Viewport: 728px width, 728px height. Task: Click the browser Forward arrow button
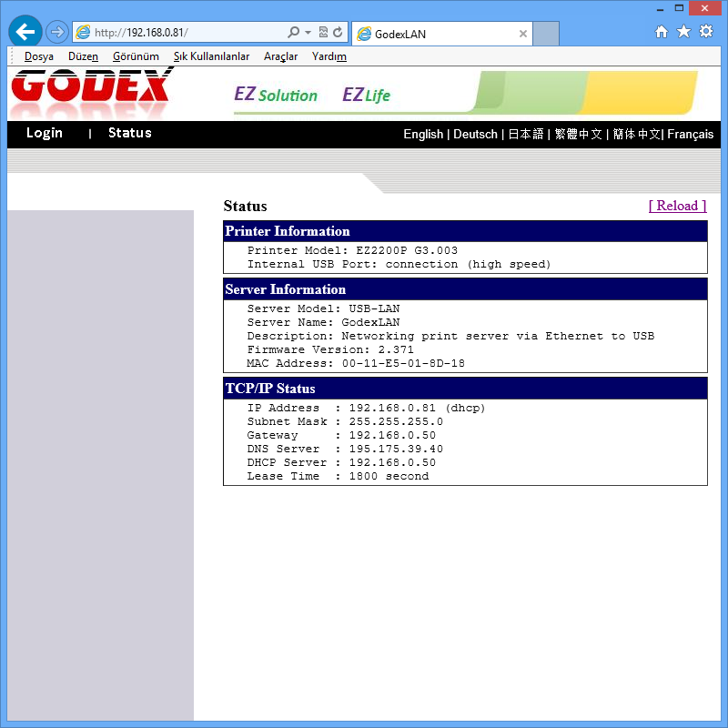(x=56, y=33)
